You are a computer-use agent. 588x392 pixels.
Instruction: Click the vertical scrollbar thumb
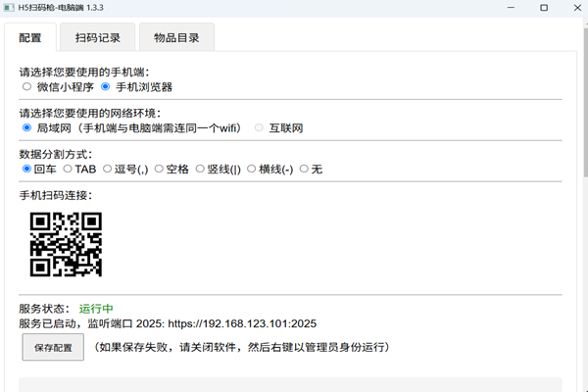click(x=586, y=101)
